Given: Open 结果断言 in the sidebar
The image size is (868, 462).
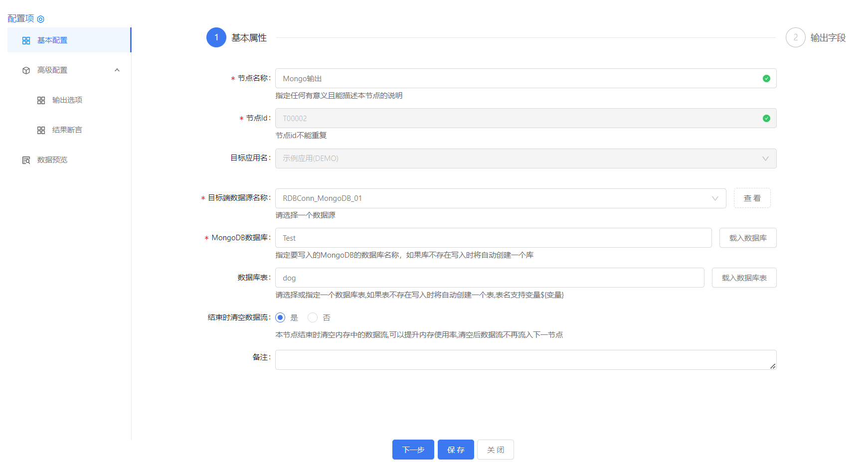Looking at the screenshot, I should 67,130.
